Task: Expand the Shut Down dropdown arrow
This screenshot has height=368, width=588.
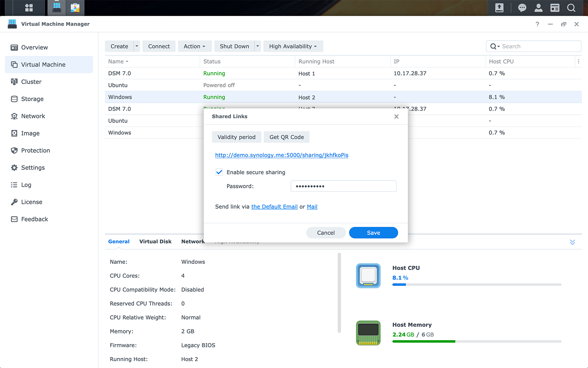Action: pos(257,46)
